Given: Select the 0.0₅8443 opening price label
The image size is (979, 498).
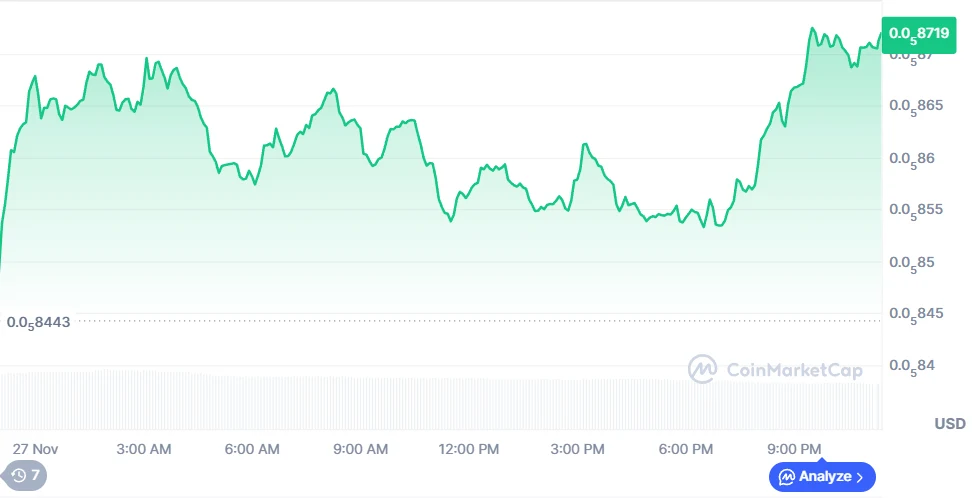Looking at the screenshot, I should [x=38, y=323].
